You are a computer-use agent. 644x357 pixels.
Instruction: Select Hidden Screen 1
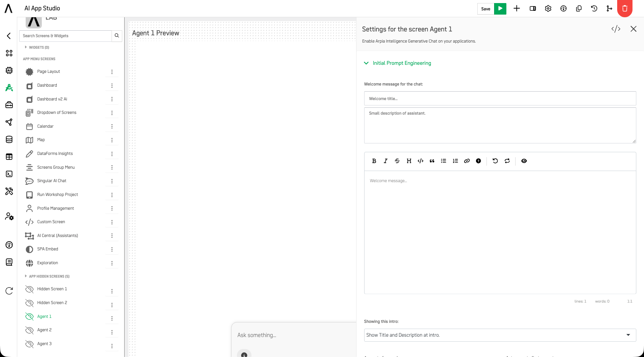pyautogui.click(x=52, y=289)
